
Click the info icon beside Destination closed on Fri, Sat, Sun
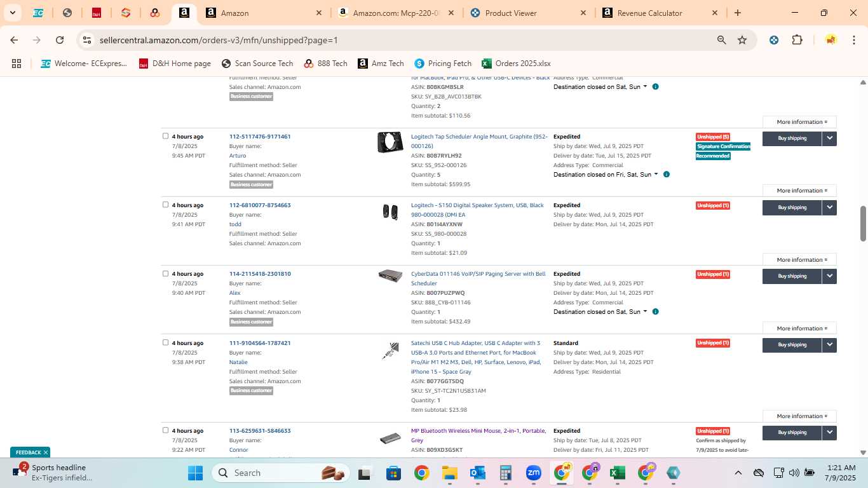666,174
